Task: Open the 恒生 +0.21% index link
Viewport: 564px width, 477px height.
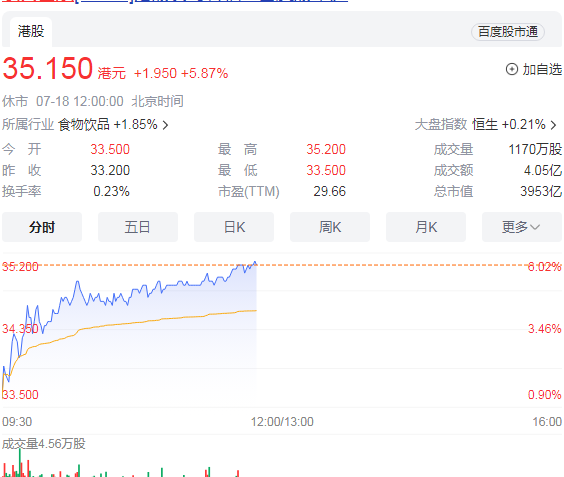Action: click(x=509, y=124)
